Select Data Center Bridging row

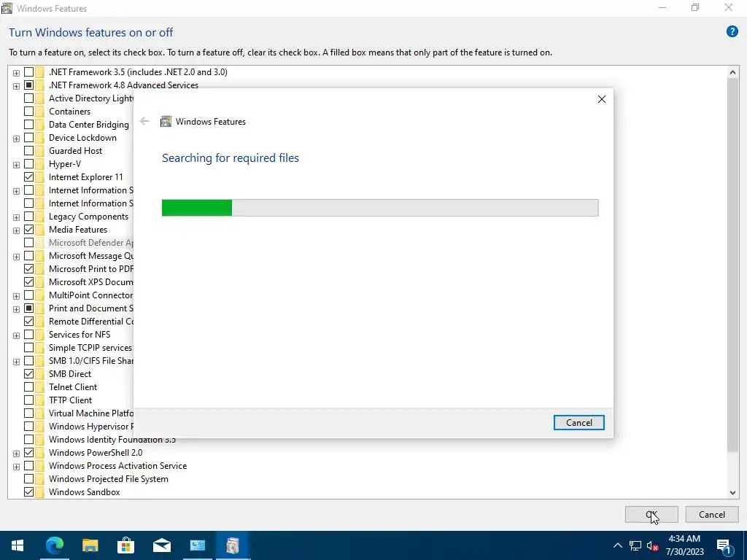[x=88, y=125]
